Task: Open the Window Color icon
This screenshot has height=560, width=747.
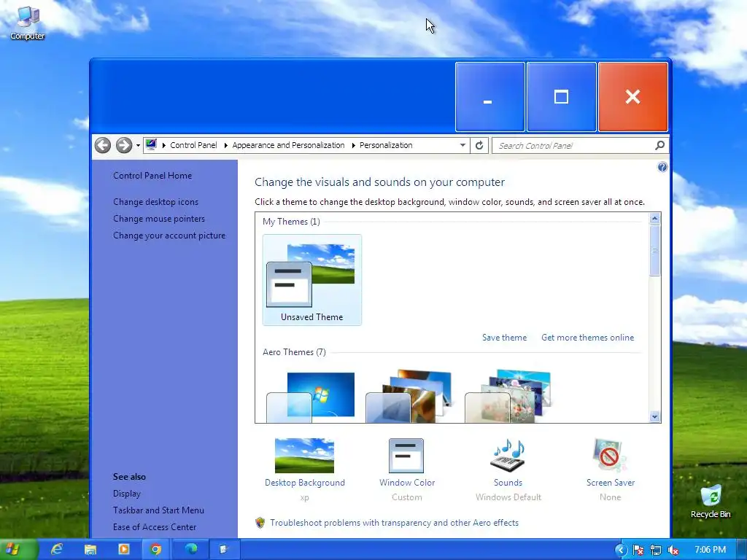Action: click(406, 456)
